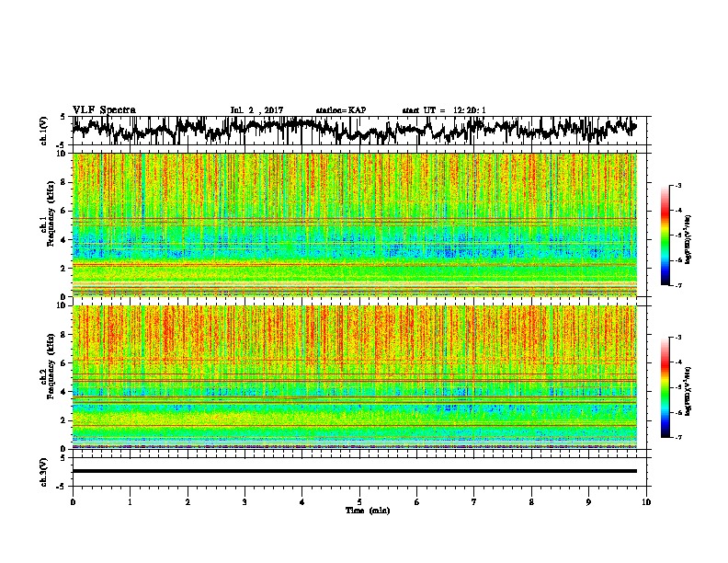
Task: Click the upper color bar's log(PSD) unit label
Action: [688, 240]
